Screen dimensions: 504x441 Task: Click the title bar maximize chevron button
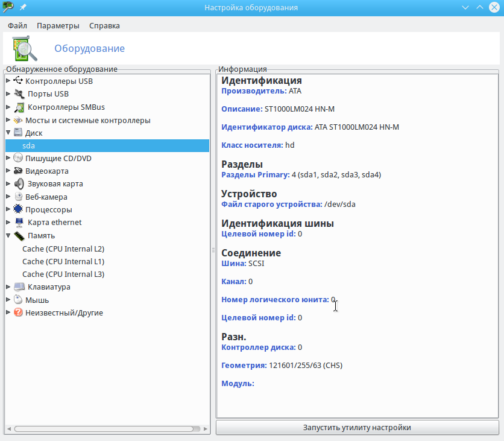[x=479, y=7]
